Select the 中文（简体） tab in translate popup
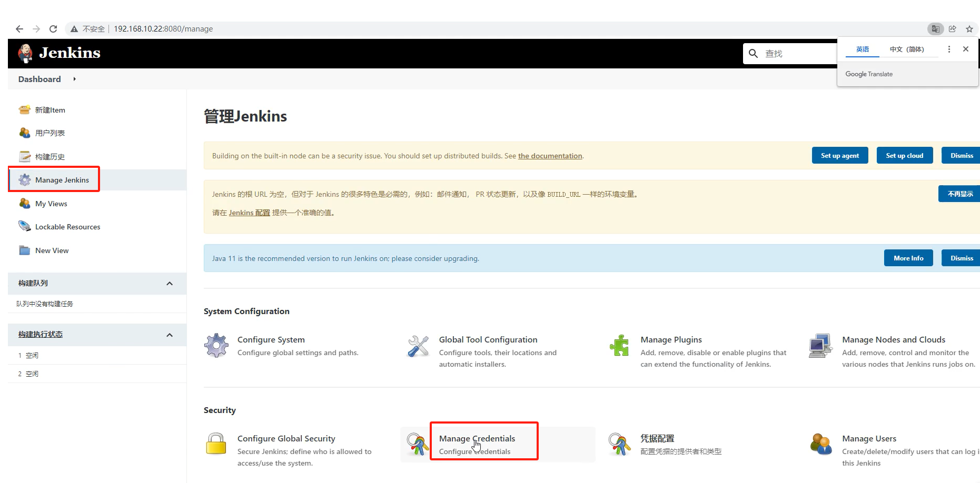Image resolution: width=980 pixels, height=483 pixels. click(907, 49)
